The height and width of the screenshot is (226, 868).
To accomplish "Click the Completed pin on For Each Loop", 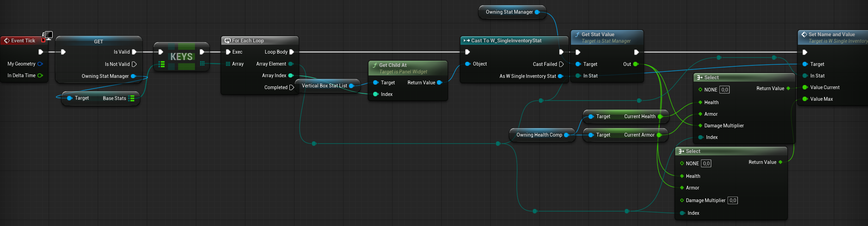I will point(291,87).
